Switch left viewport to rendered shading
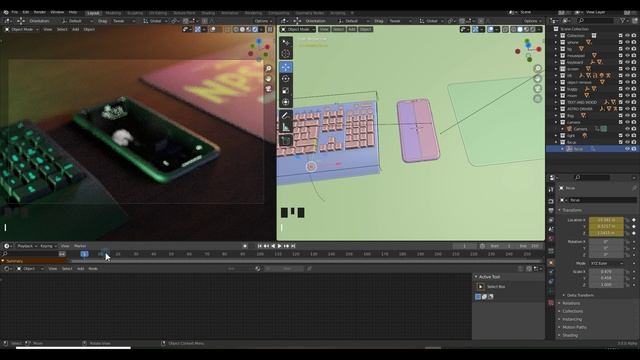 (255, 29)
